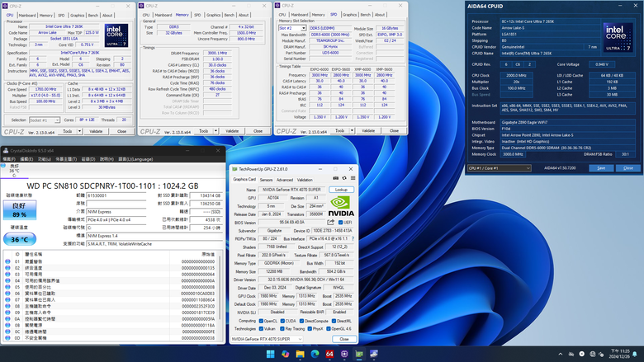This screenshot has height=362, width=644.
Task: Click 36 °C temperature button in CrystalDiskInfo
Action: 19,239
